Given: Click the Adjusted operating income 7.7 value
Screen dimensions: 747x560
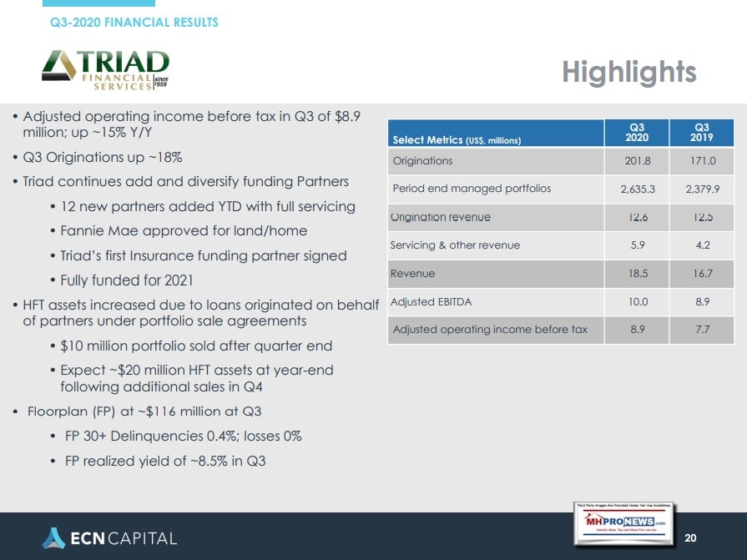Looking at the screenshot, I should point(702,330).
